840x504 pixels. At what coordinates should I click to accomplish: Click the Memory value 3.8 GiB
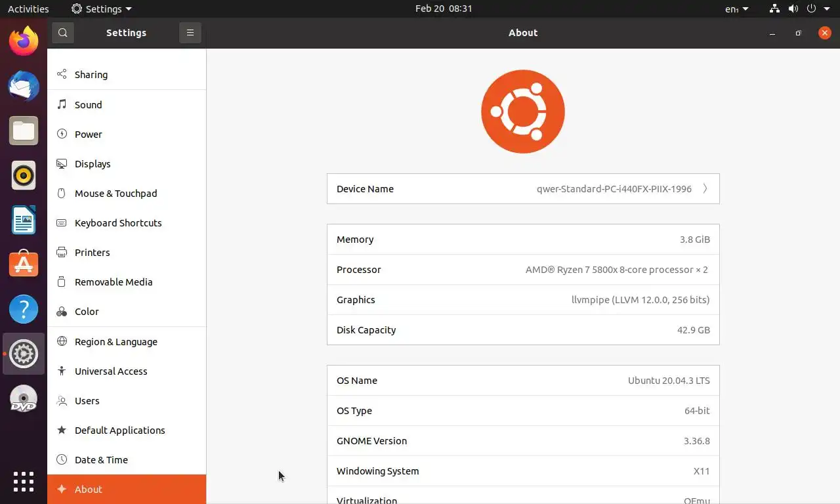pos(695,239)
